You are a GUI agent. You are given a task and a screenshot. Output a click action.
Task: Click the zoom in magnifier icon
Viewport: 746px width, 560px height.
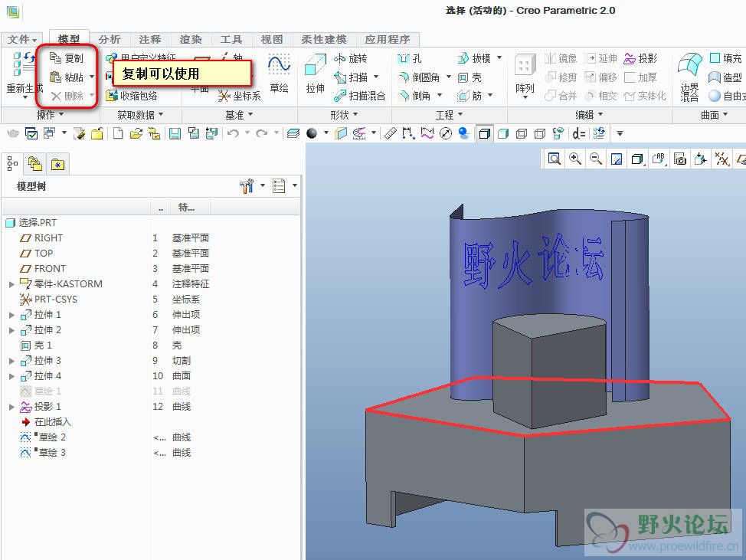(x=574, y=159)
